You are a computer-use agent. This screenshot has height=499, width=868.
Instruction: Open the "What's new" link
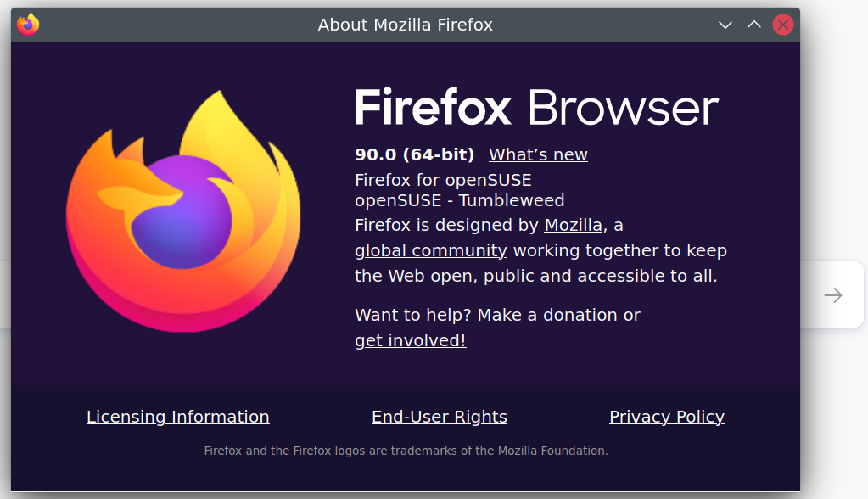538,154
